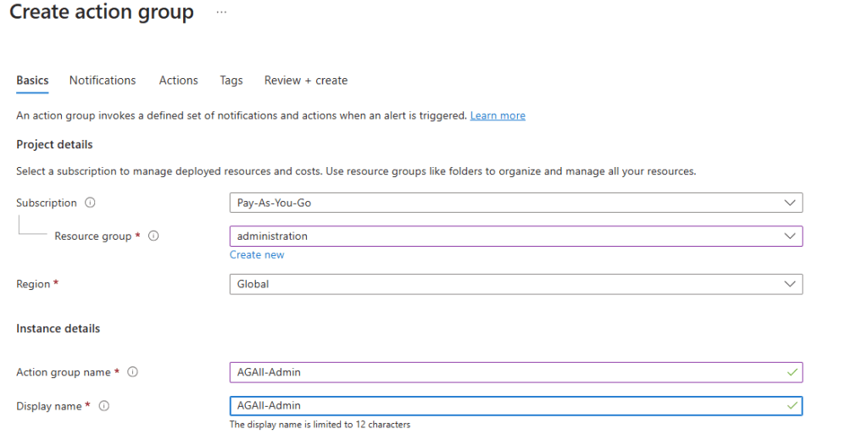Click the Display name validation checkmark

point(792,406)
